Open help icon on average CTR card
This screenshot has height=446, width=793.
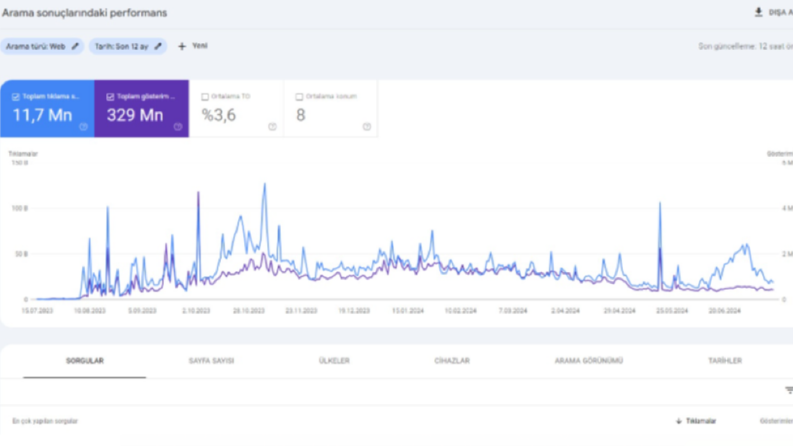[273, 127]
